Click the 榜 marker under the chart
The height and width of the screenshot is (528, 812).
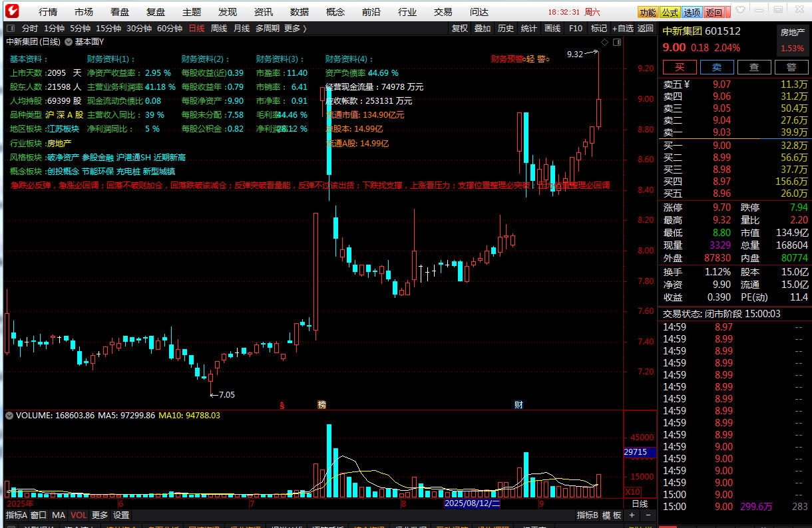click(x=322, y=404)
